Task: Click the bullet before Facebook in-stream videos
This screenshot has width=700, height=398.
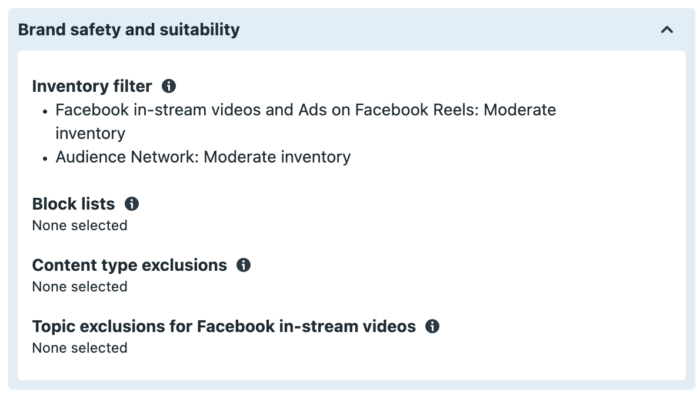Action: pos(45,111)
